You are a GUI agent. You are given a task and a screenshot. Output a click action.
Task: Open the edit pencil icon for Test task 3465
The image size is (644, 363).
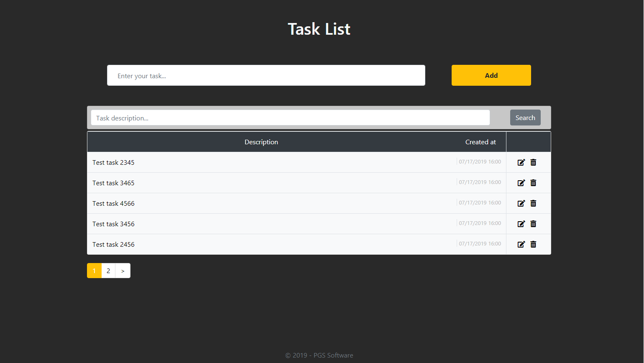coord(521,183)
